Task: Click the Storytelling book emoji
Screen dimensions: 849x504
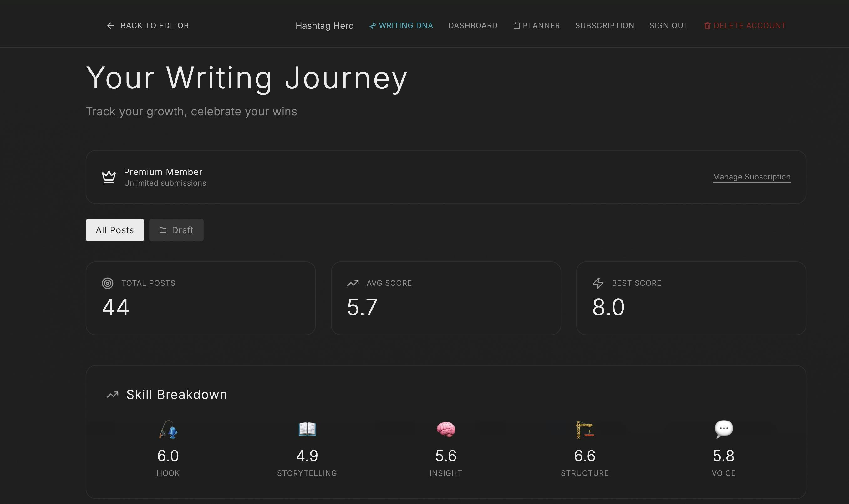Action: 307,429
